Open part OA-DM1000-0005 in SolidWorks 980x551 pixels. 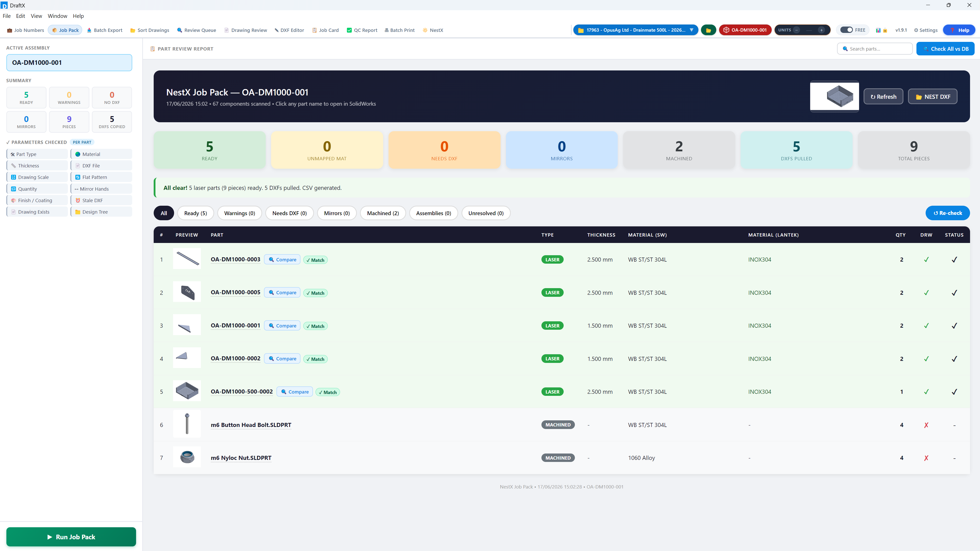pos(235,292)
